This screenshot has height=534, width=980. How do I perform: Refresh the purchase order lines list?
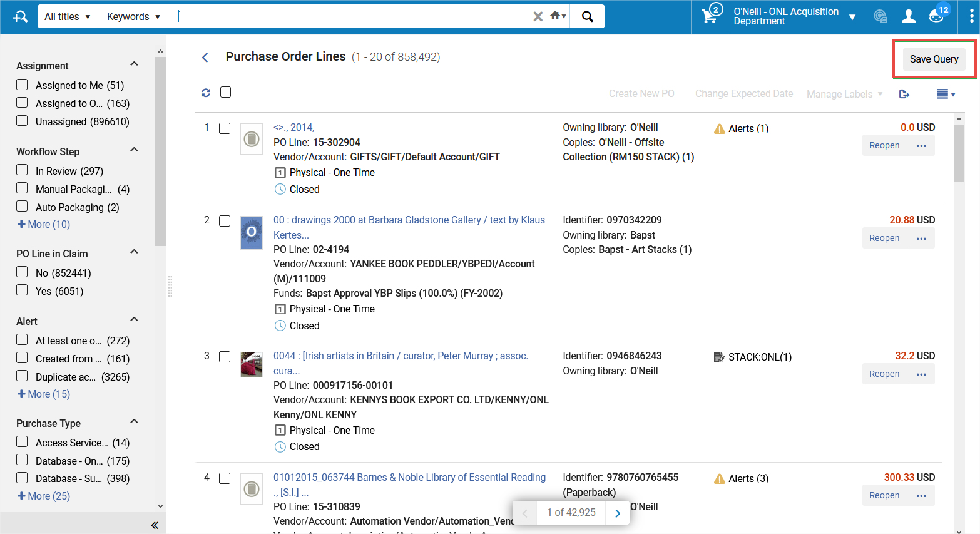click(206, 93)
